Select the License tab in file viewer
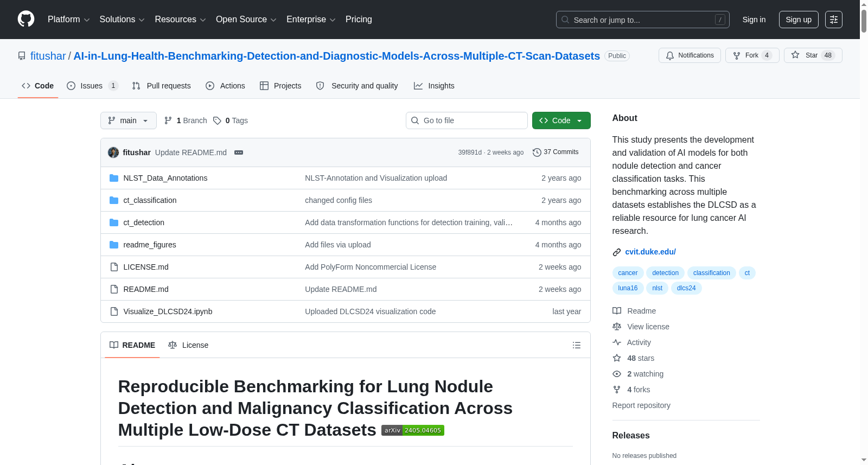The height and width of the screenshot is (465, 868). point(188,345)
